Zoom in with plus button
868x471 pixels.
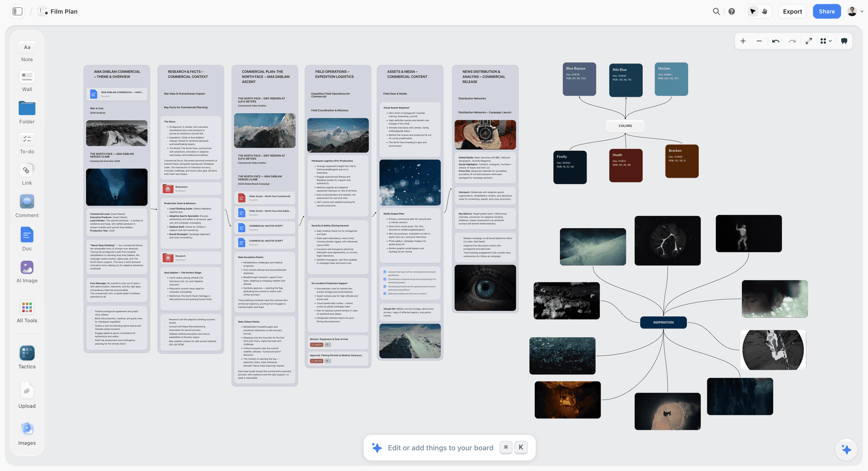(x=743, y=41)
